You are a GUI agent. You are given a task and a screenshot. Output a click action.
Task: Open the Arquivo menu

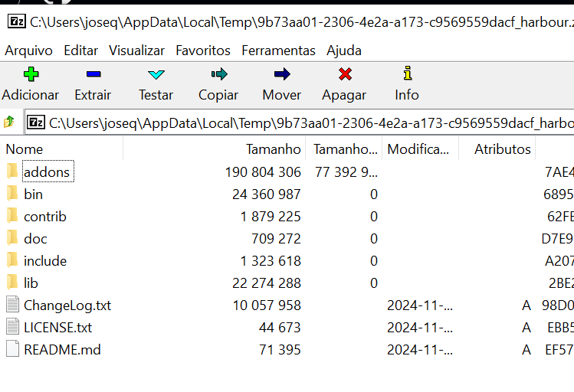click(28, 51)
